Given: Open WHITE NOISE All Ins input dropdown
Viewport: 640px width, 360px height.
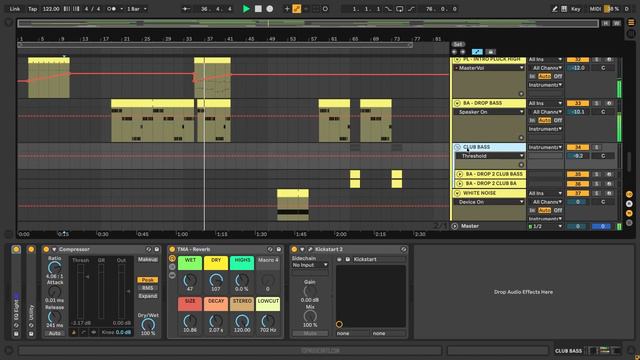Looking at the screenshot, I should pyautogui.click(x=545, y=193).
